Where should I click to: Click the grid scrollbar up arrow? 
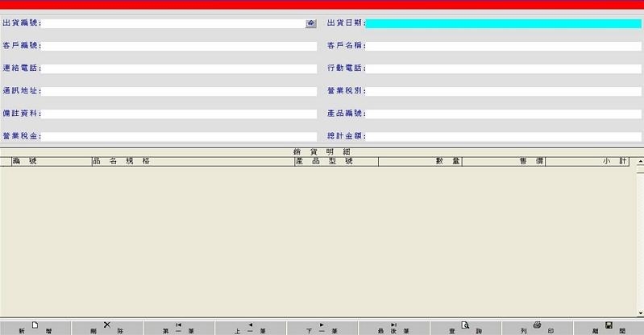click(640, 162)
